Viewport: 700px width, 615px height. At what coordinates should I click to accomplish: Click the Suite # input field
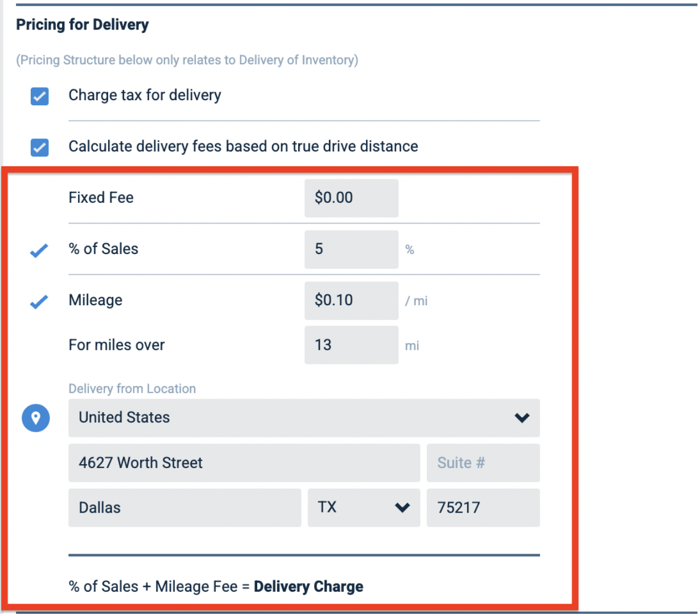pos(483,463)
